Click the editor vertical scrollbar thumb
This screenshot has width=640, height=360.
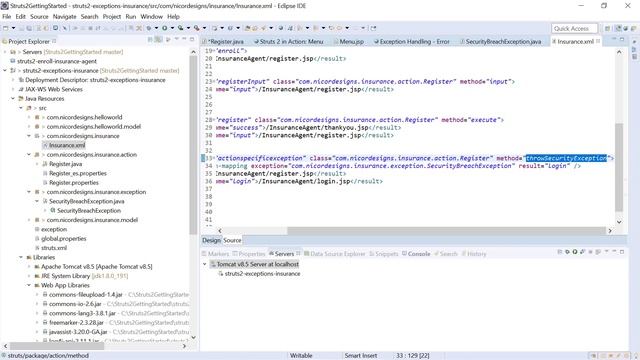[619, 167]
